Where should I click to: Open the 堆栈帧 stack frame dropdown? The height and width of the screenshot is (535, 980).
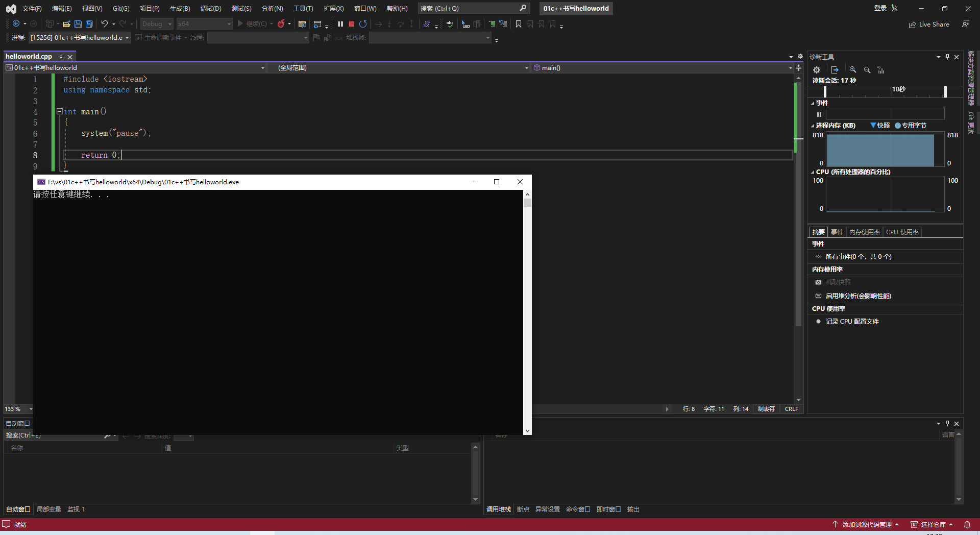coord(430,38)
